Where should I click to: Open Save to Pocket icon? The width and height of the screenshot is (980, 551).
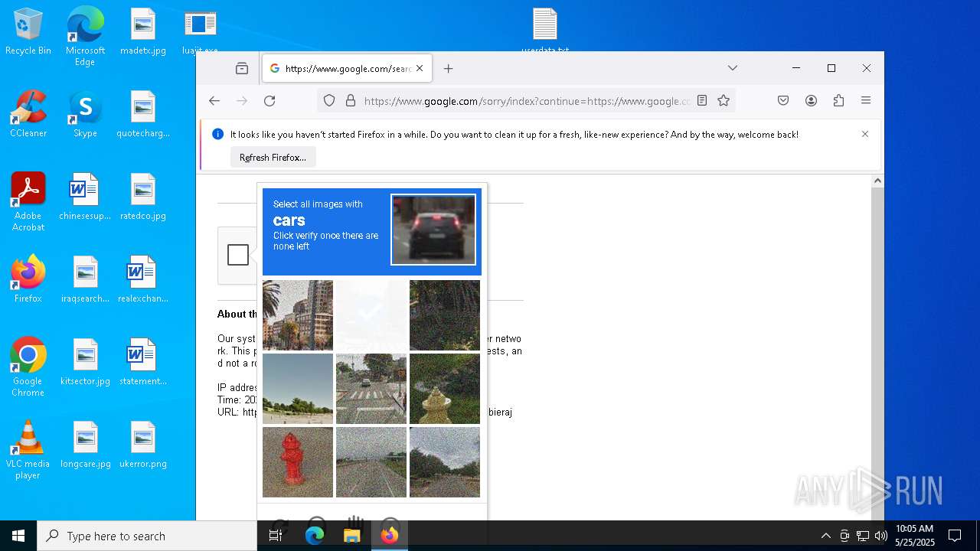click(x=783, y=101)
